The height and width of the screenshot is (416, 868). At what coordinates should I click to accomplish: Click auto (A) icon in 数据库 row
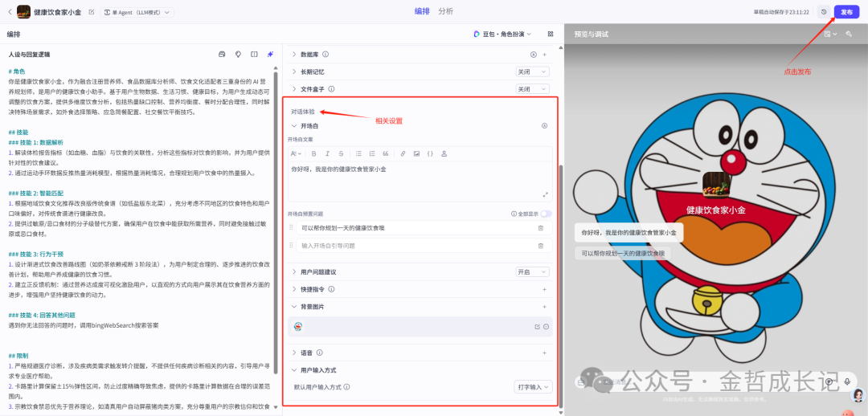click(x=534, y=55)
